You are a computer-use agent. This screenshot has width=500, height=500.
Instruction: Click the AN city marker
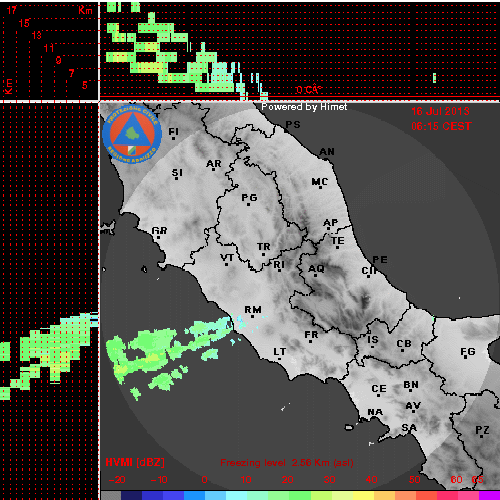(x=327, y=159)
